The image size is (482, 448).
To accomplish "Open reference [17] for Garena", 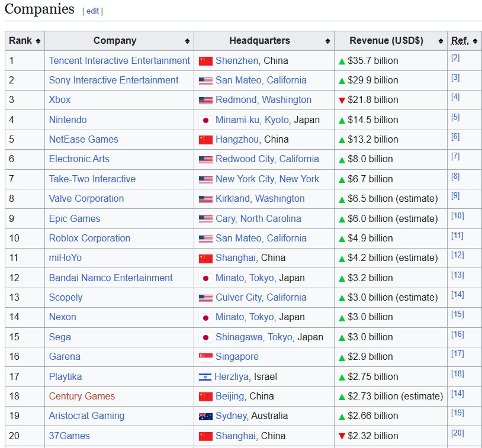I will (457, 354).
